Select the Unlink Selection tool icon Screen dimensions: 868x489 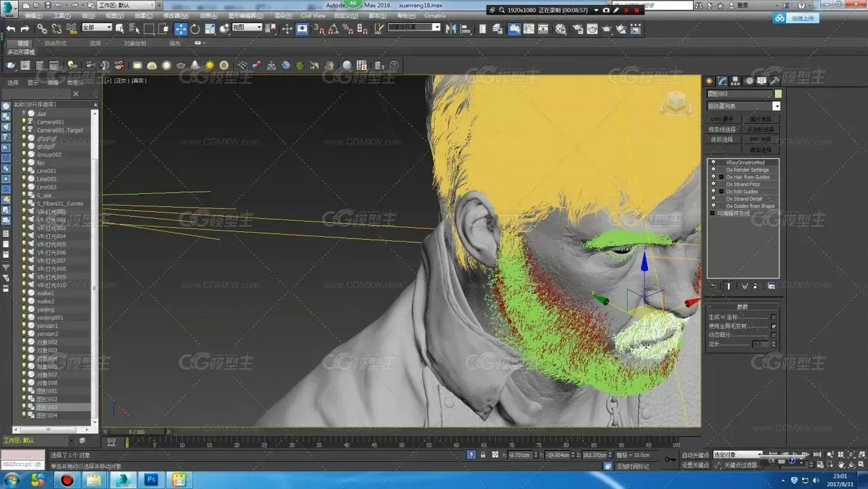pos(56,28)
